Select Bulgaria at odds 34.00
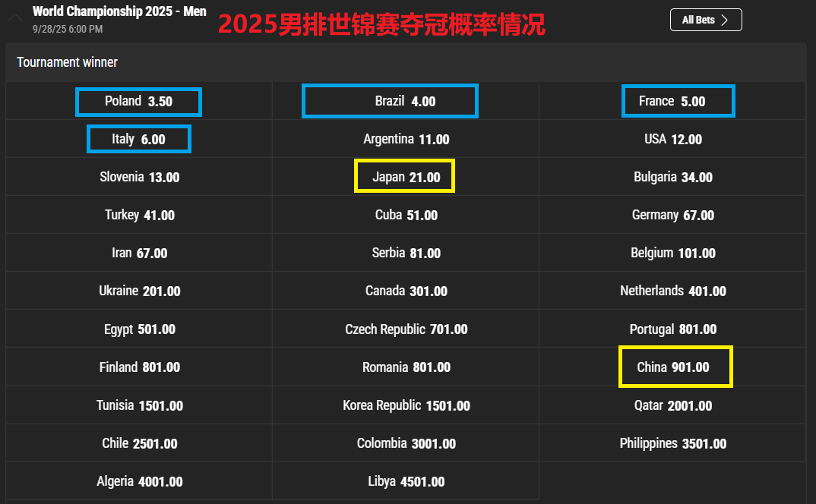The height and width of the screenshot is (504, 816). coord(673,176)
